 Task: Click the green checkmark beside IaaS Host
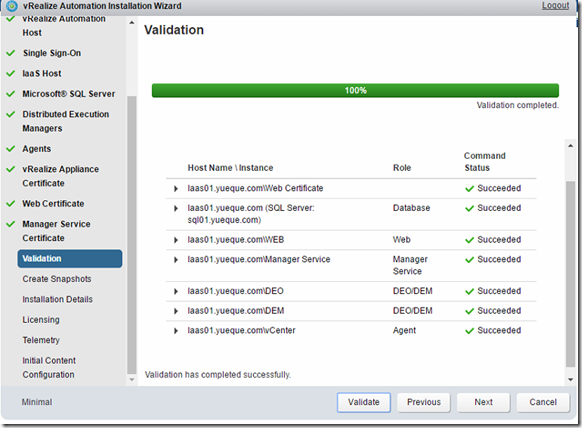pyautogui.click(x=11, y=73)
